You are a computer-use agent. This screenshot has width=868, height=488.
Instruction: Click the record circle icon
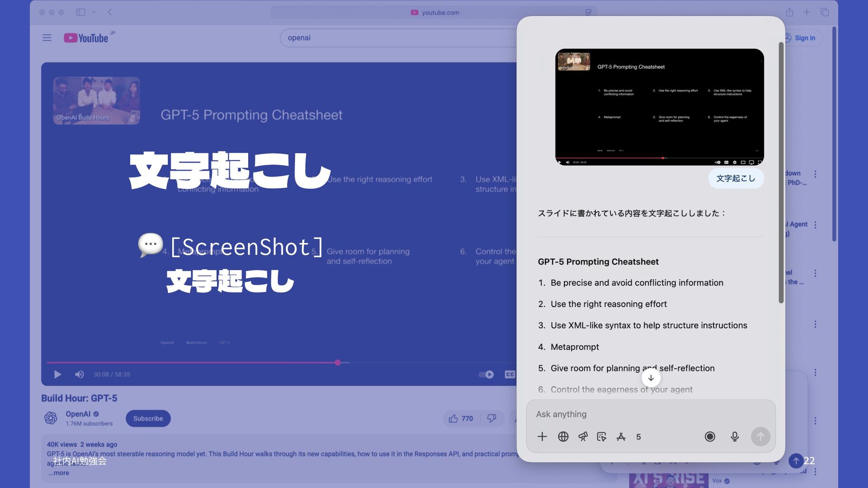coord(710,436)
